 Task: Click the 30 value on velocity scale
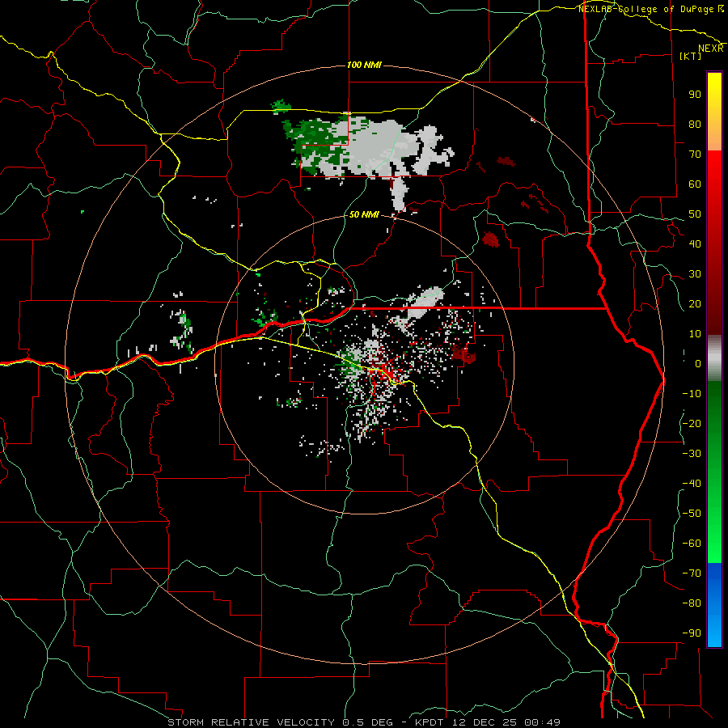click(695, 274)
